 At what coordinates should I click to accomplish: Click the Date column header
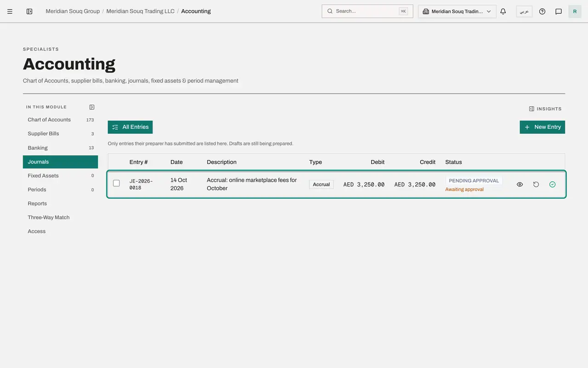(176, 162)
